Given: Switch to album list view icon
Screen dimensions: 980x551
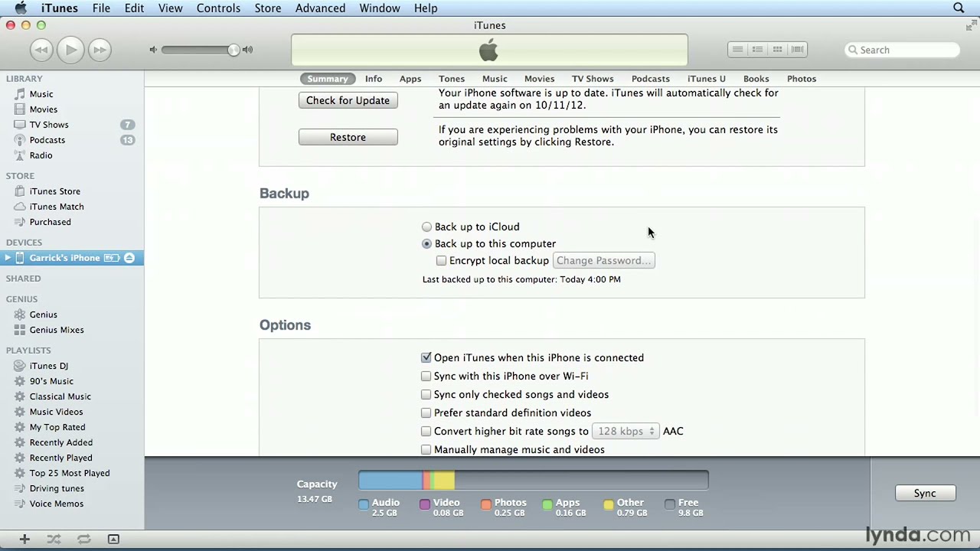Looking at the screenshot, I should pos(757,50).
